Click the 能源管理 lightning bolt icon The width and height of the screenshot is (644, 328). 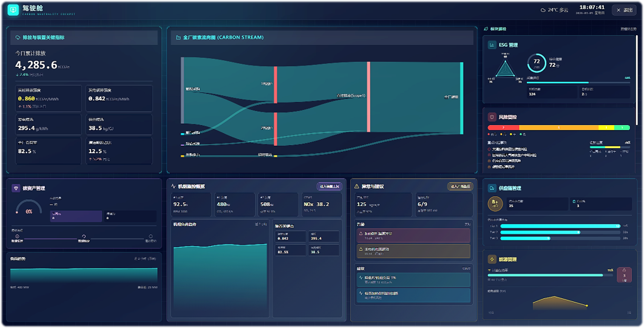(x=492, y=259)
